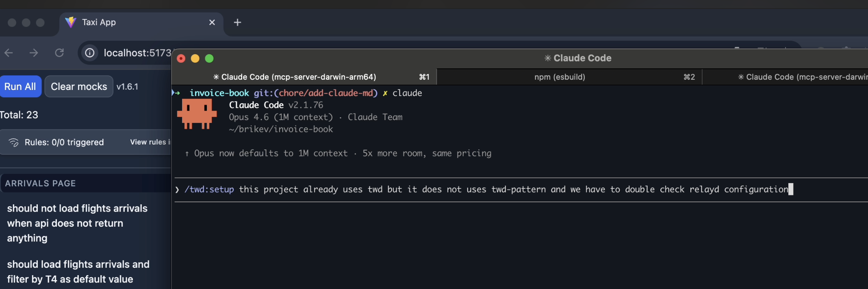Focus the localhost:5173 address bar

[137, 53]
